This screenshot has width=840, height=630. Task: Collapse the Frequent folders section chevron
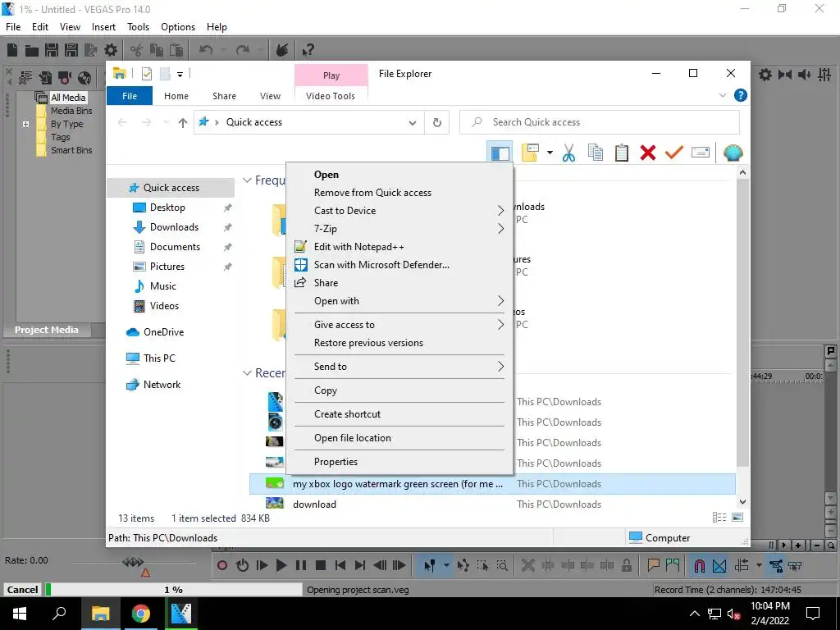pos(247,180)
